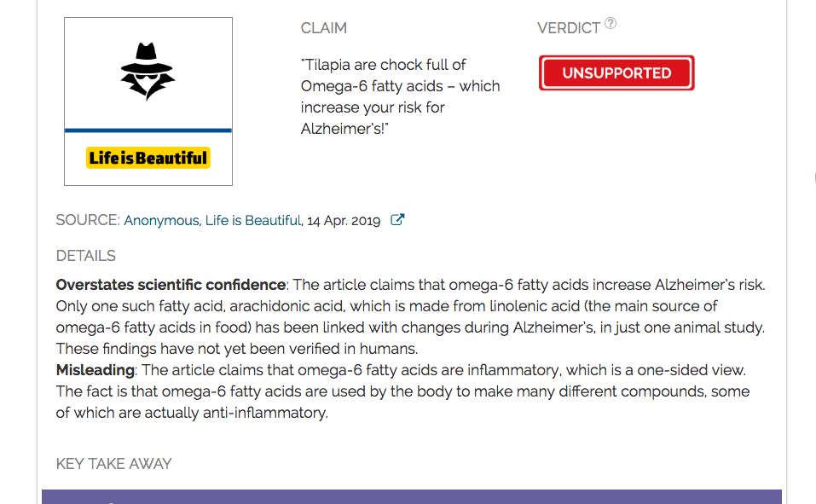
Task: Click the DETAILS section heading
Action: [x=85, y=256]
